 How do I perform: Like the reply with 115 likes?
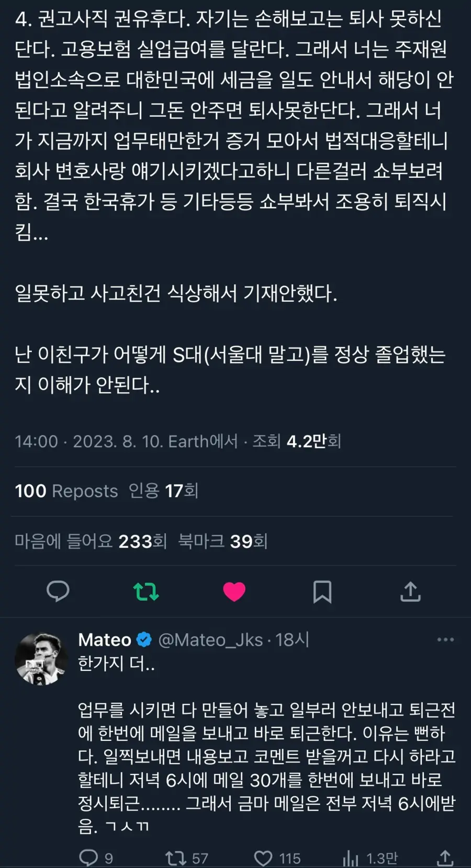[x=263, y=858]
